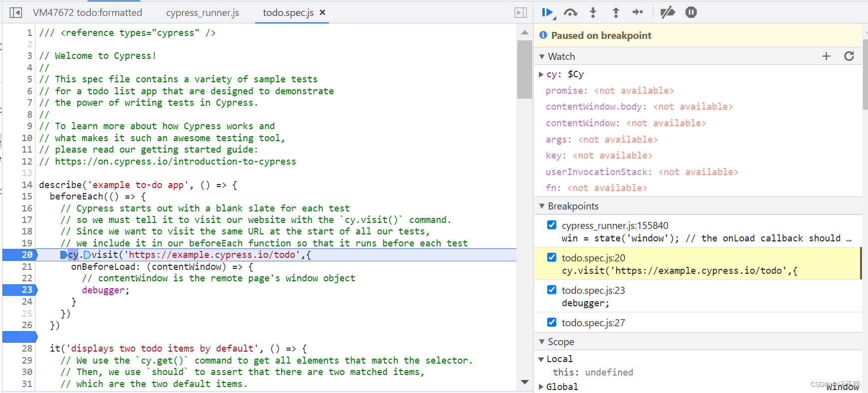Collapse the Local scope
The width and height of the screenshot is (868, 393).
pyautogui.click(x=541, y=359)
